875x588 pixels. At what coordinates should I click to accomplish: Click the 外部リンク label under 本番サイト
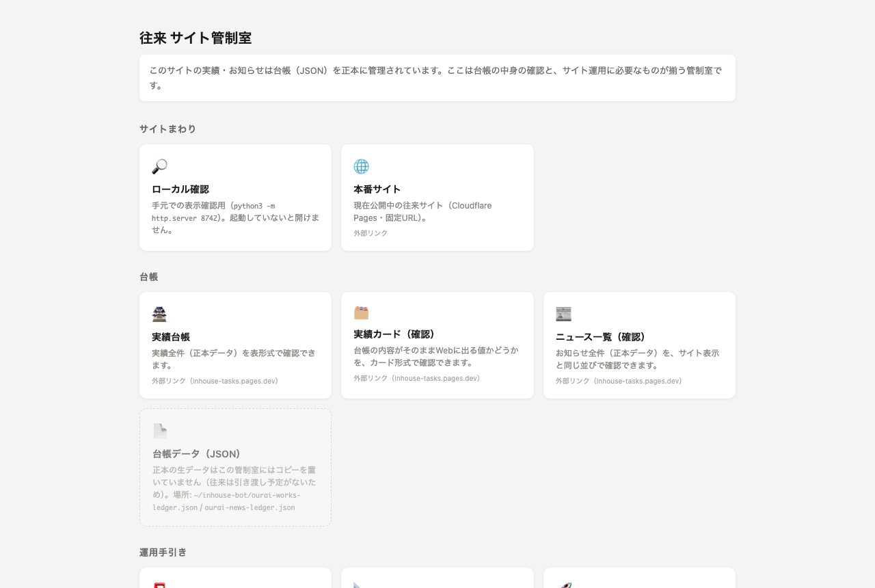tap(371, 233)
